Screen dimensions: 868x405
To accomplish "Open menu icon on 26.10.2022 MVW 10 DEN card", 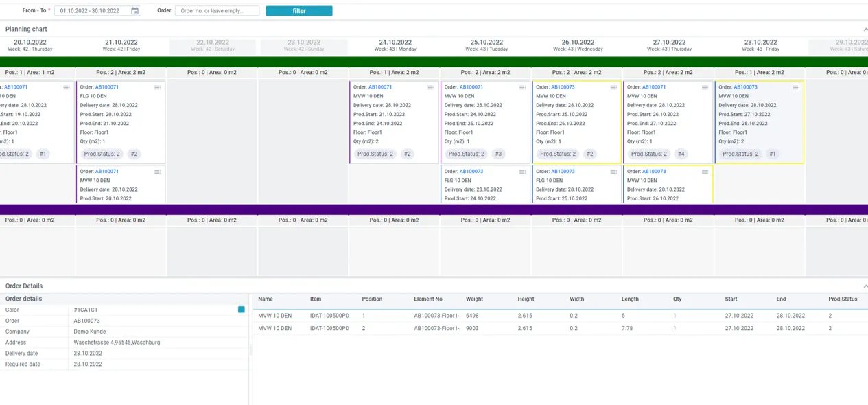I will point(613,87).
